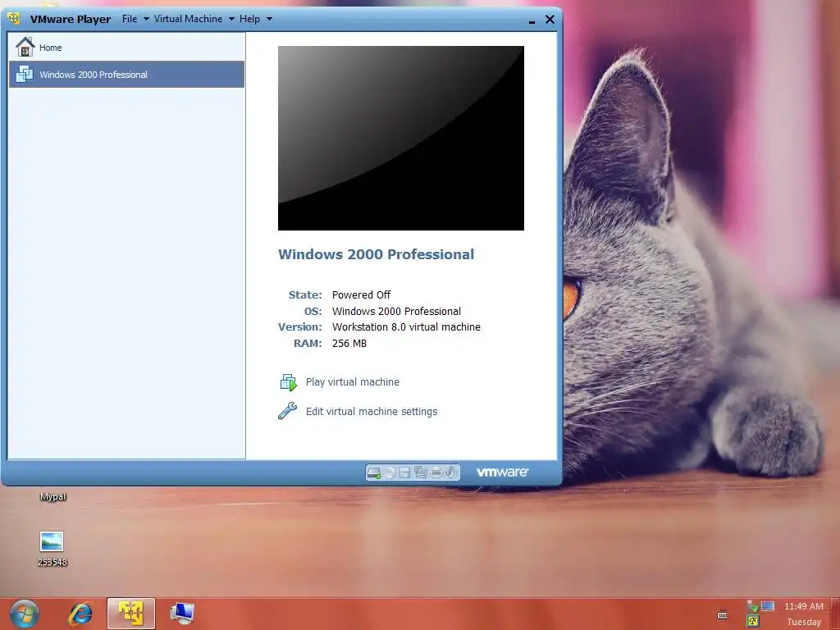
Task: Open the on-screen keyboard tray icon
Action: tap(722, 615)
